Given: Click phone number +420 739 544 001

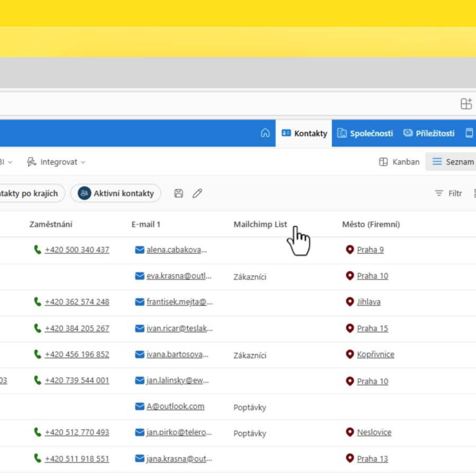Looking at the screenshot, I should pos(77,380).
